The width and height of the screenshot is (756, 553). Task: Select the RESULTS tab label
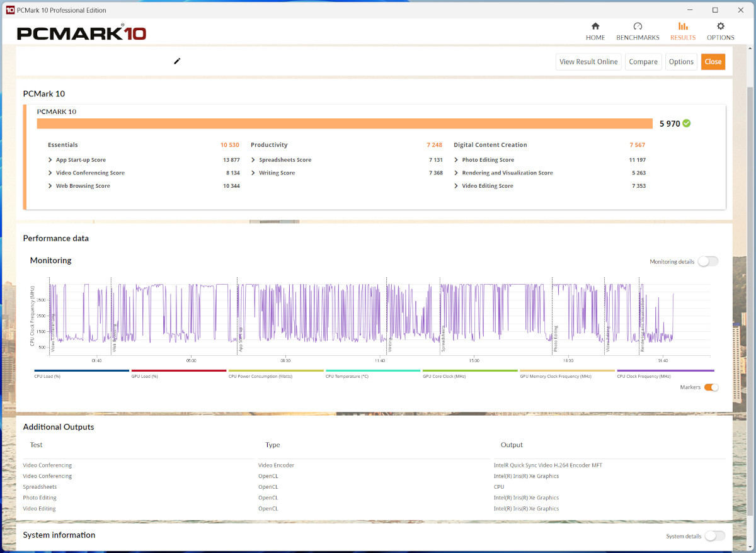click(x=683, y=38)
